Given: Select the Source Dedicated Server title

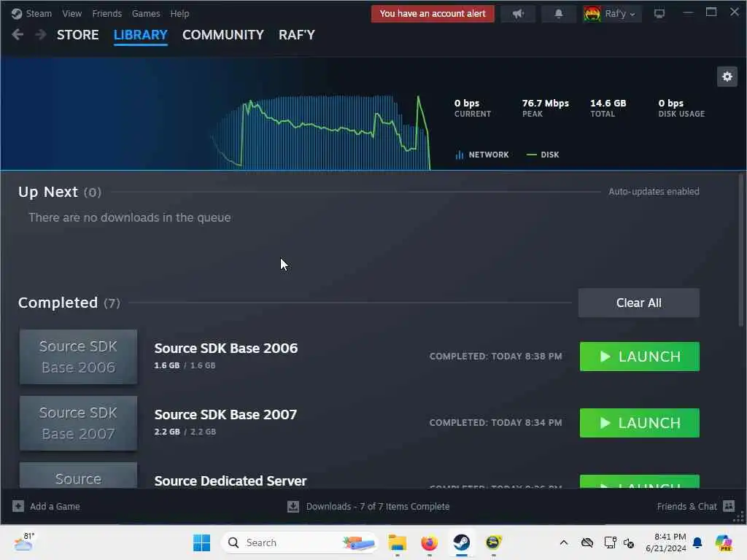Looking at the screenshot, I should pyautogui.click(x=230, y=481).
